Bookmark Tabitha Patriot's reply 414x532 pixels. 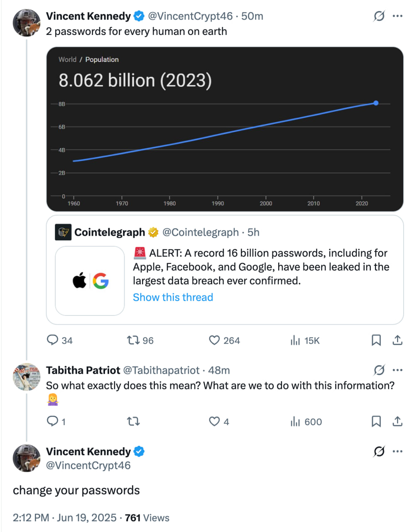[376, 421]
